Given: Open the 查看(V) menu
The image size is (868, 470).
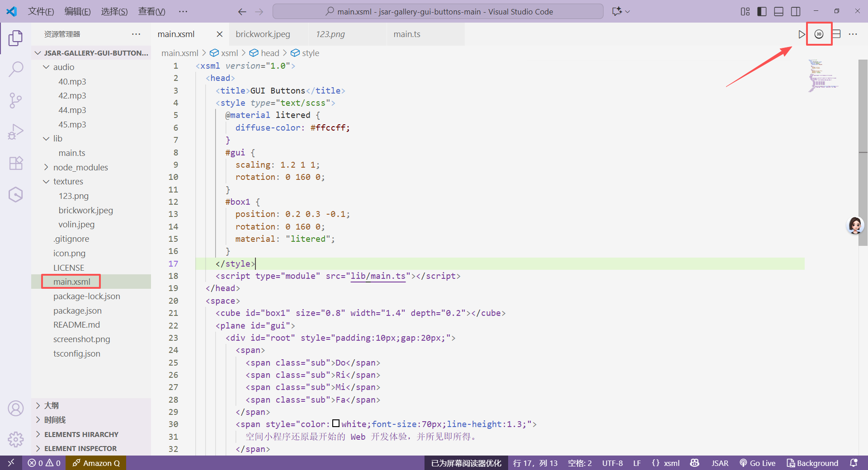Looking at the screenshot, I should point(151,12).
